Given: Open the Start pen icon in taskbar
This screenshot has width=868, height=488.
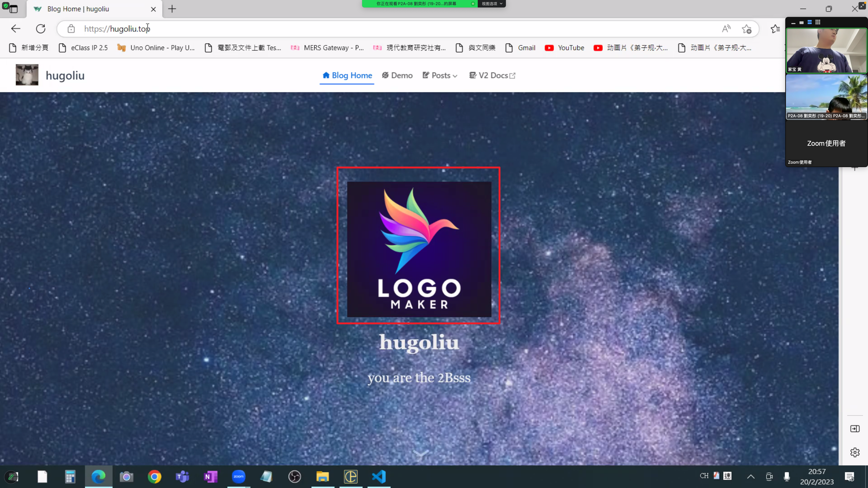Looking at the screenshot, I should pyautogui.click(x=12, y=476).
